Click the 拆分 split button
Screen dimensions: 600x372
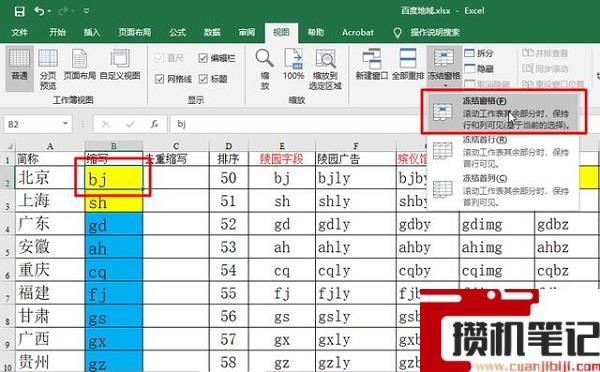click(479, 53)
